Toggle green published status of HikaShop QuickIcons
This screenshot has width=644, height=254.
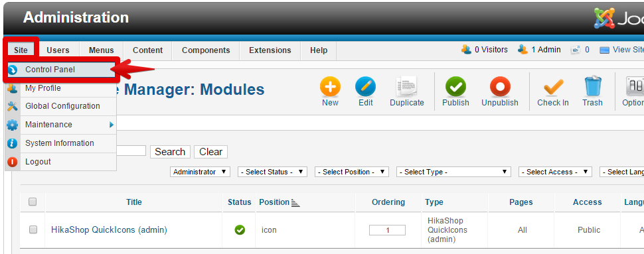tap(240, 230)
